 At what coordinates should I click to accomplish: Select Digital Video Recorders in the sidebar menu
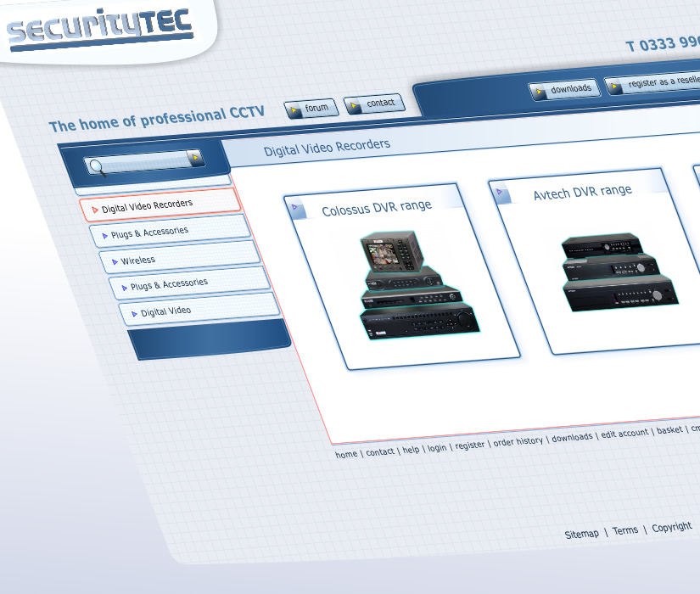pyautogui.click(x=160, y=205)
